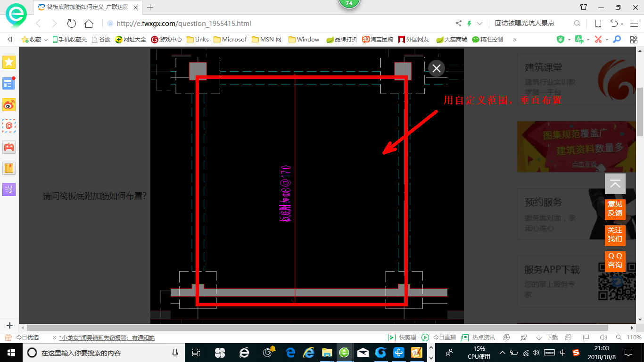Open the 天猫商城 bookmark
Screen dimensions: 644x362
(452, 40)
